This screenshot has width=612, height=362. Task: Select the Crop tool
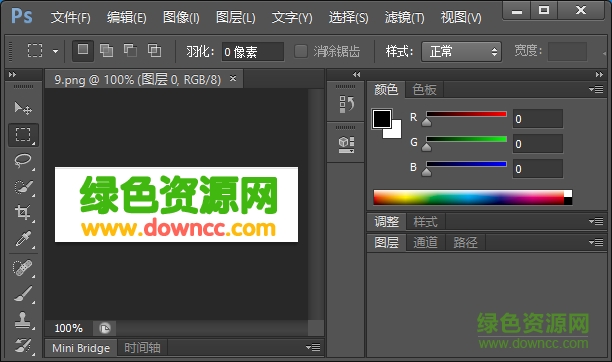[x=23, y=213]
